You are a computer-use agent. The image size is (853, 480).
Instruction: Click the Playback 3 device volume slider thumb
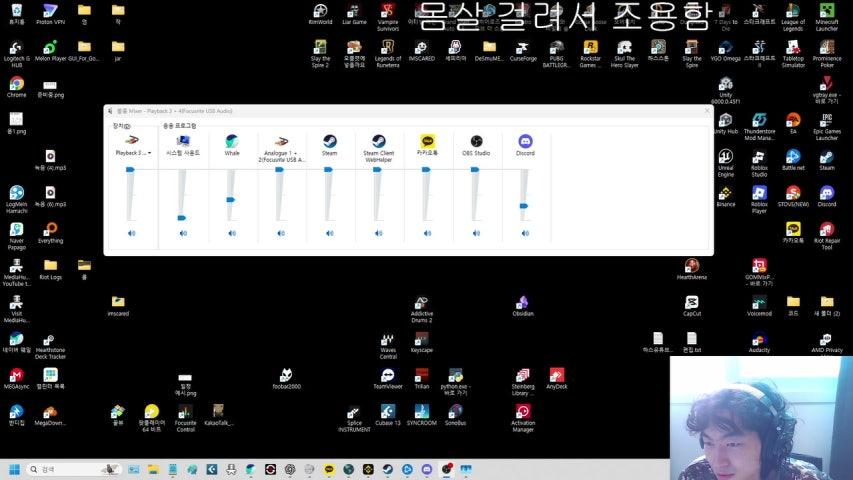130,170
